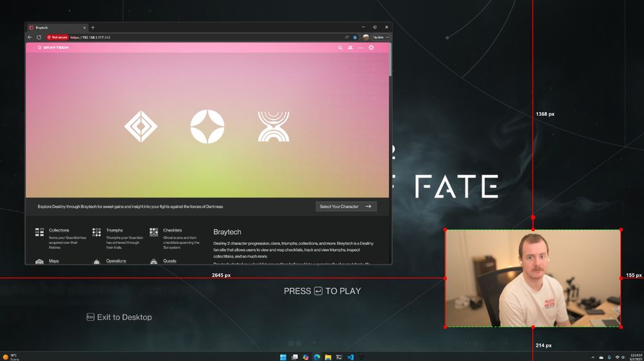Open File Explorer on taskbar
Image resolution: width=644 pixels, height=361 pixels.
pos(328,357)
